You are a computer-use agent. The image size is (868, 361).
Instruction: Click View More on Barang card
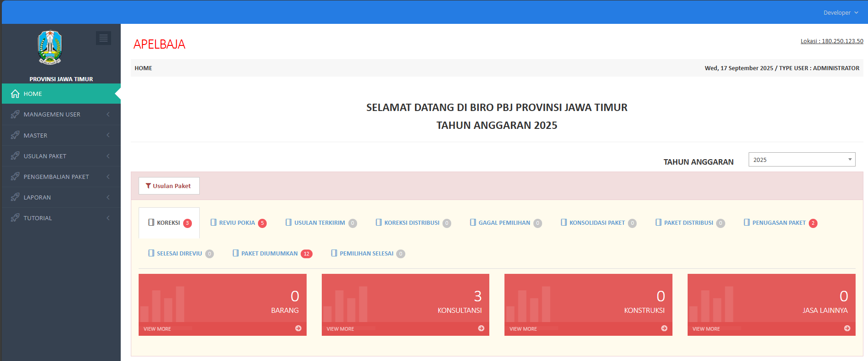pos(157,329)
